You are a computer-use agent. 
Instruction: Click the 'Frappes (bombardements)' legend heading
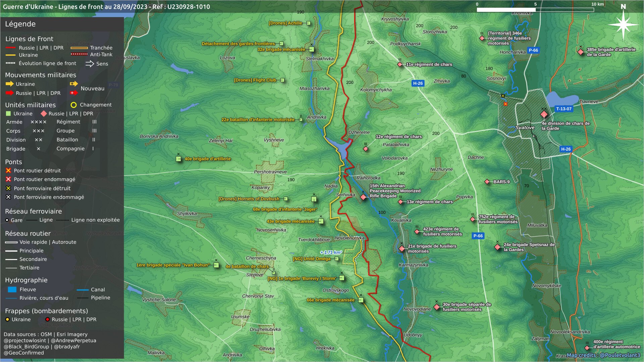coord(46,311)
